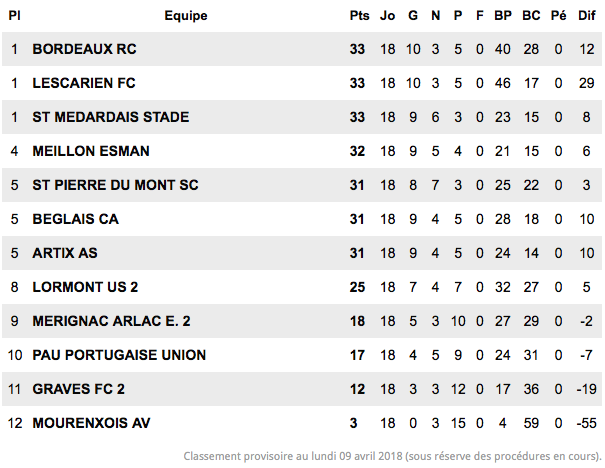This screenshot has width=605, height=468.
Task: Select ST PIERRE DU MONT SC
Action: click(115, 185)
